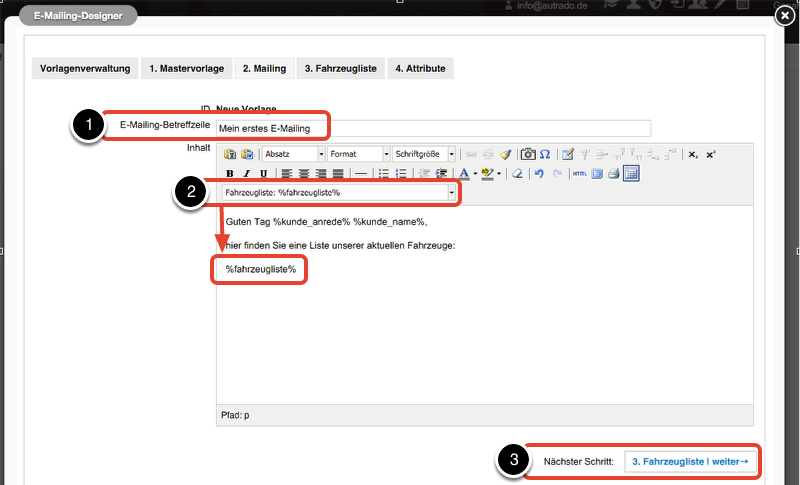
Task: Insert a bulleted list
Action: click(x=384, y=173)
